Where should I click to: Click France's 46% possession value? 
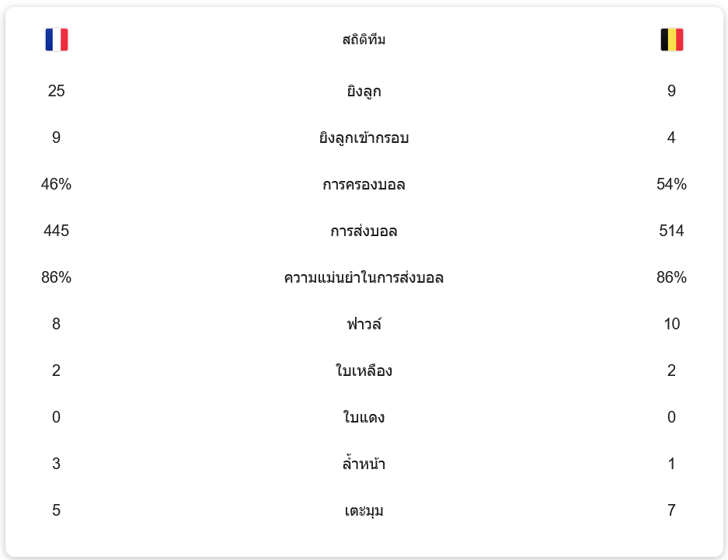point(57,185)
